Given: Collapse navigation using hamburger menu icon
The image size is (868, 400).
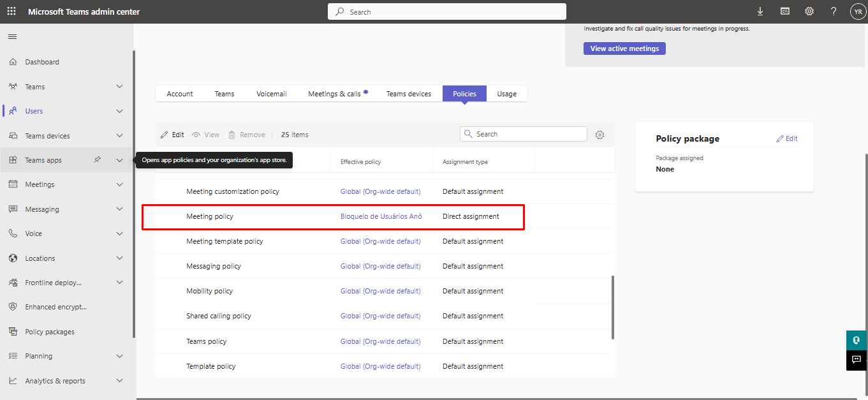Looking at the screenshot, I should [x=12, y=36].
